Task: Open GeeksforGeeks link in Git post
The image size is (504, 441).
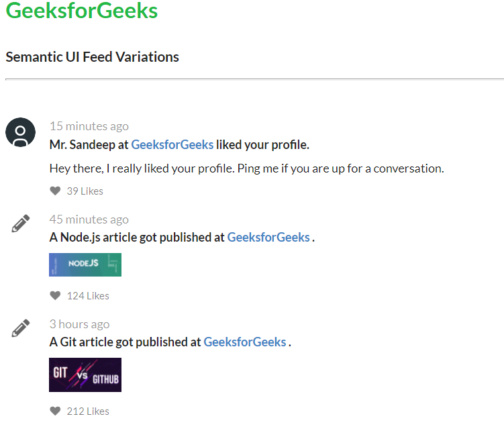Action: (244, 342)
